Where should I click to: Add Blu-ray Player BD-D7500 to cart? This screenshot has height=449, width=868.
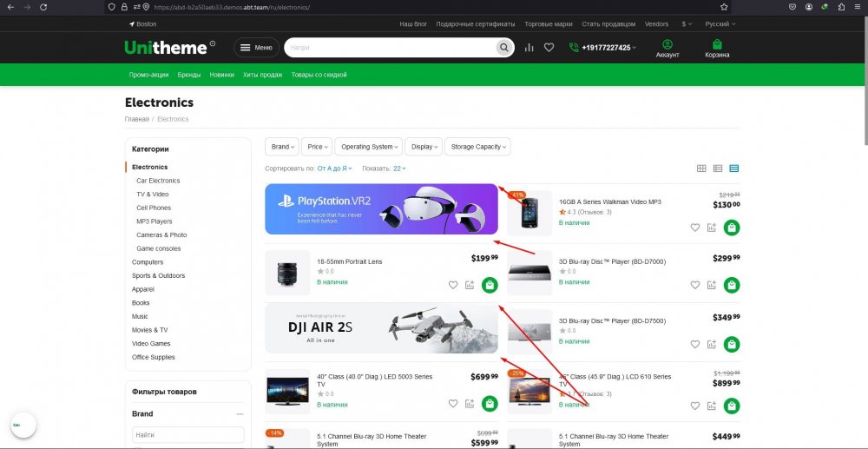pyautogui.click(x=732, y=345)
